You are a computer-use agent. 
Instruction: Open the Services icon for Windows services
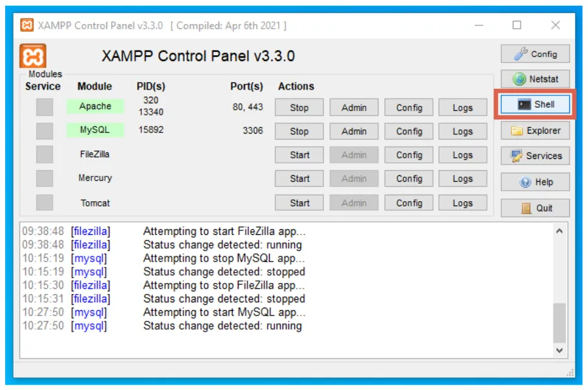click(534, 156)
